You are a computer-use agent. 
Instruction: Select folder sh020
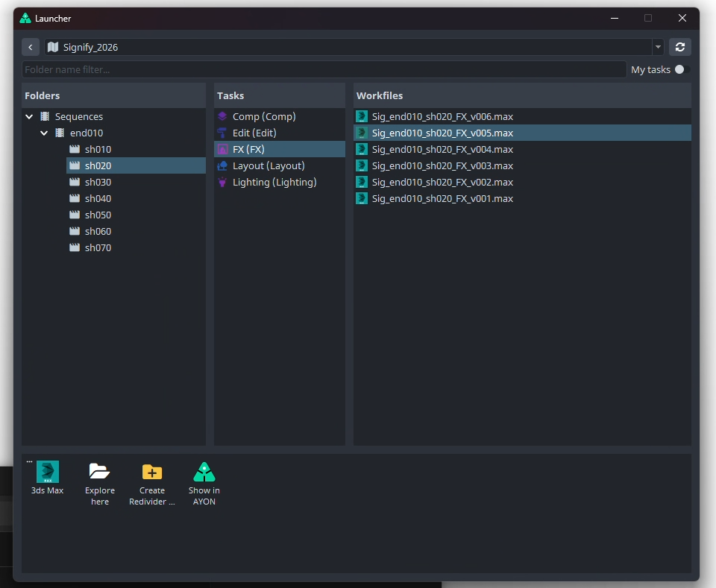coord(136,165)
